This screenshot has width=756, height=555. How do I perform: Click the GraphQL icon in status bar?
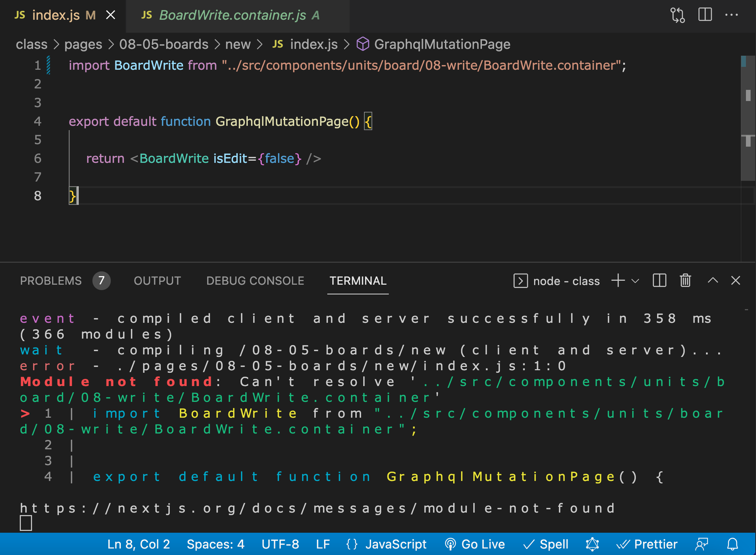click(592, 544)
